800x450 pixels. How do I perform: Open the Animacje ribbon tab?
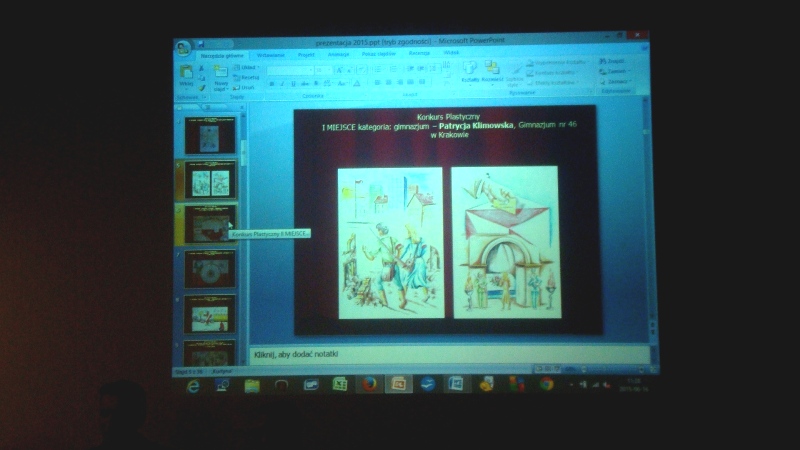pos(338,54)
